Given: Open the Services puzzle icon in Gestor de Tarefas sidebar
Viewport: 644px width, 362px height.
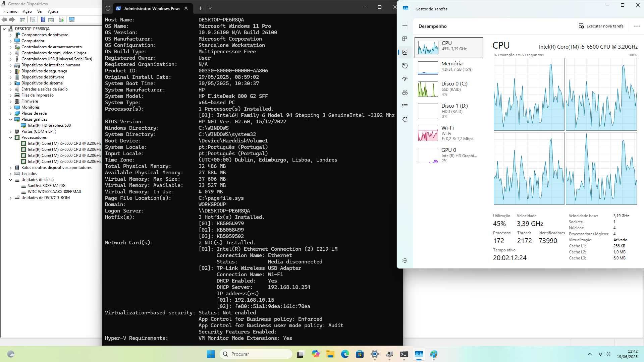Looking at the screenshot, I should click(405, 119).
